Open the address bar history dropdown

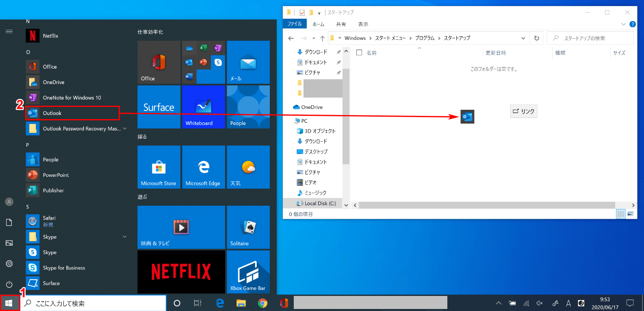[523, 38]
